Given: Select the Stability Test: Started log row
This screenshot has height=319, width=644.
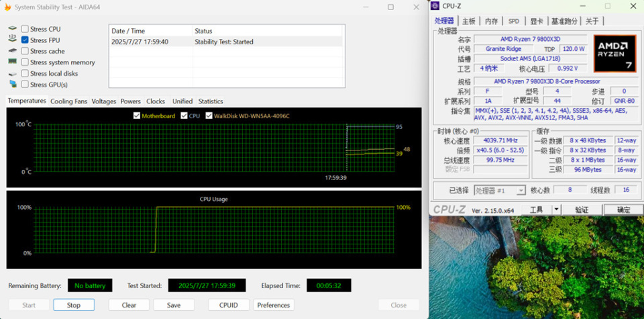Looking at the screenshot, I should tap(227, 42).
